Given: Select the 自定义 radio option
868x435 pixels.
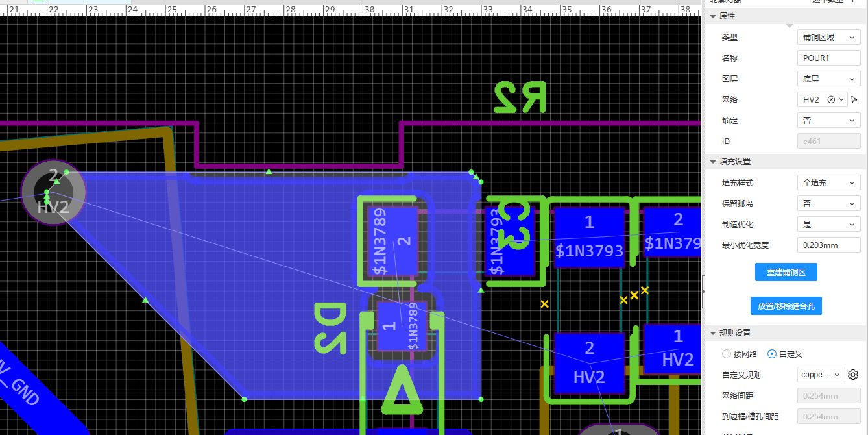Looking at the screenshot, I should pos(772,354).
